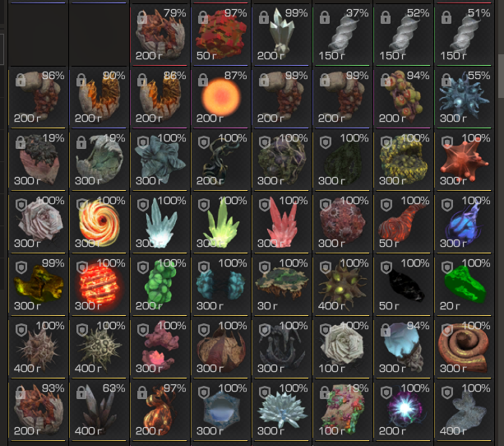Click the bright green 20 g stone

[x=465, y=285]
